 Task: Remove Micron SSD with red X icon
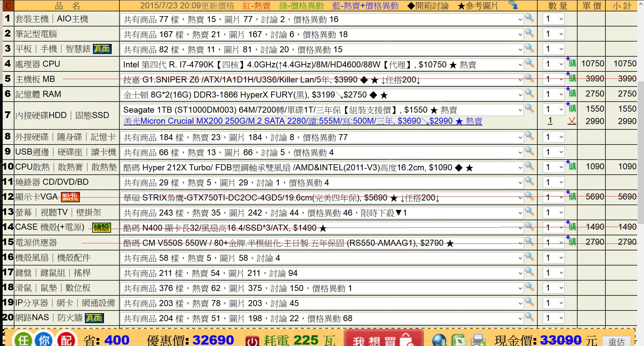(572, 121)
